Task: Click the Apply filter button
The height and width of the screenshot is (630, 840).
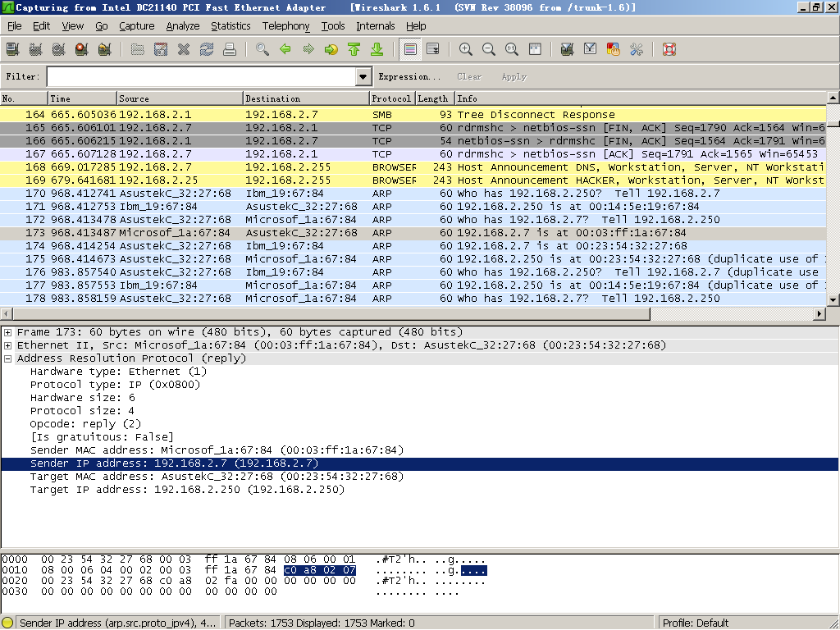Action: (514, 76)
